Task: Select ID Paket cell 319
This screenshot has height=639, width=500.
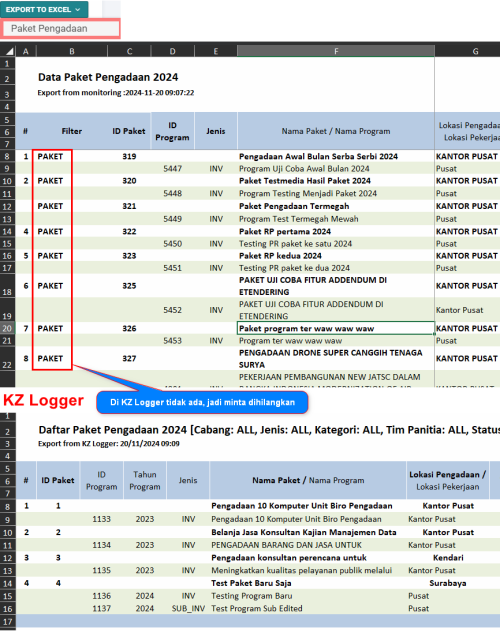Action: coord(129,156)
